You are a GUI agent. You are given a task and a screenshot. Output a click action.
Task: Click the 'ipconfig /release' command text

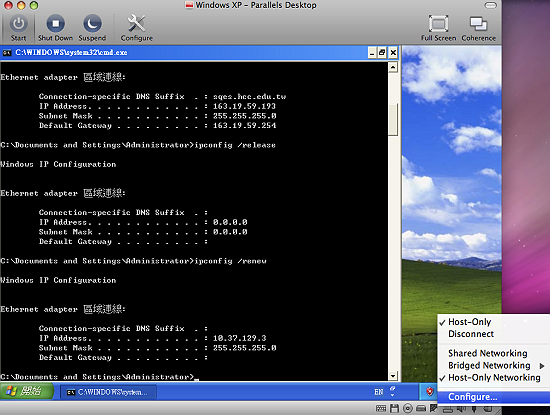click(x=235, y=145)
